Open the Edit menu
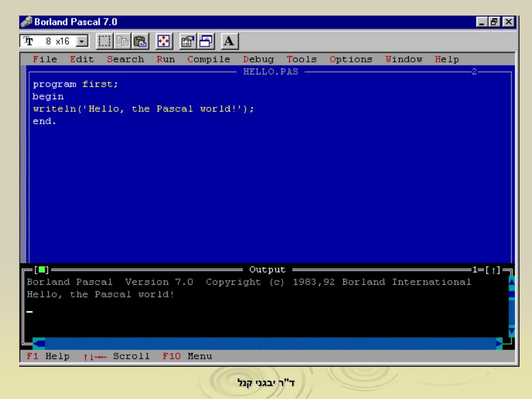Screen dimensions: 532x399 click(82, 59)
